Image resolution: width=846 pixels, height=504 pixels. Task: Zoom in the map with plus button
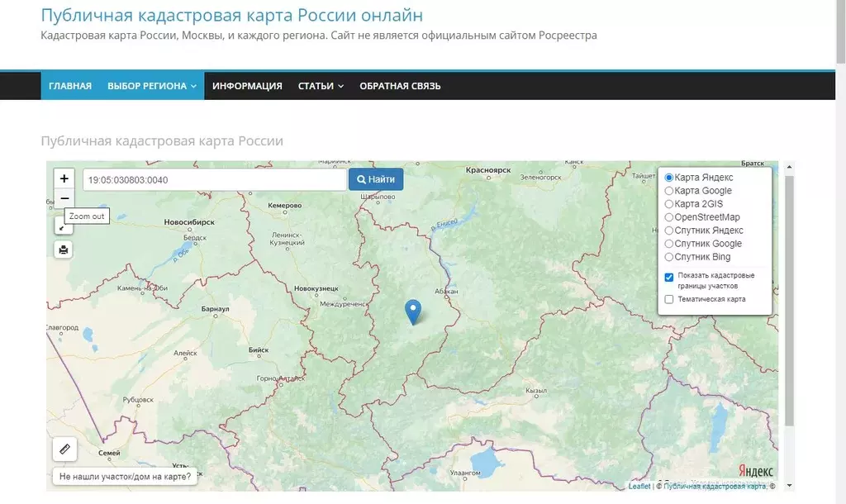point(64,178)
